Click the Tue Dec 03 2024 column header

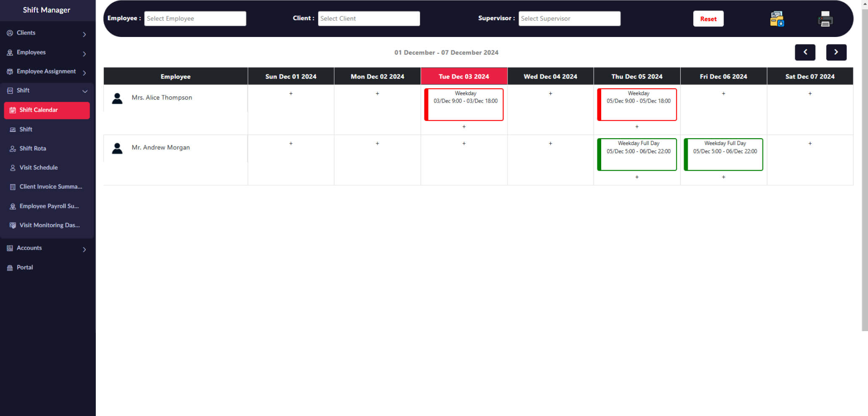click(464, 76)
